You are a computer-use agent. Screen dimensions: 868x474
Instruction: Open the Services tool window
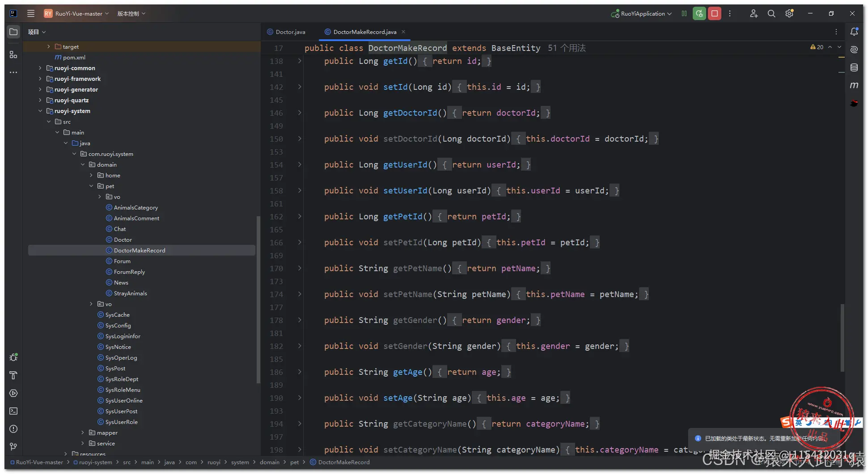pyautogui.click(x=13, y=393)
